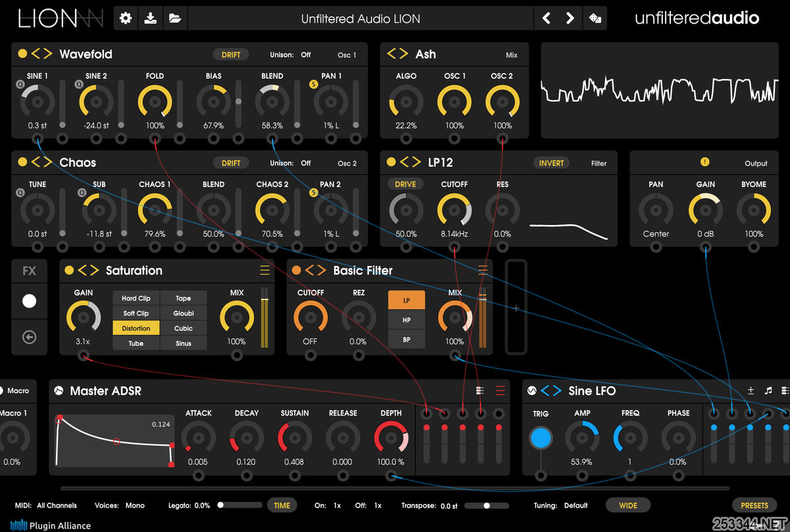Click the Q quantize icon beside SINE 2
This screenshot has width=790, height=532.
pyautogui.click(x=78, y=84)
